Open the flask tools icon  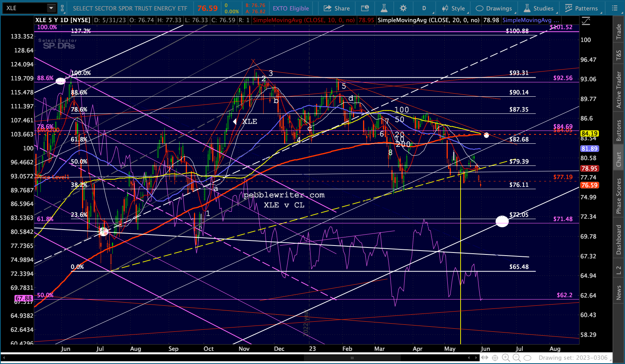384,8
